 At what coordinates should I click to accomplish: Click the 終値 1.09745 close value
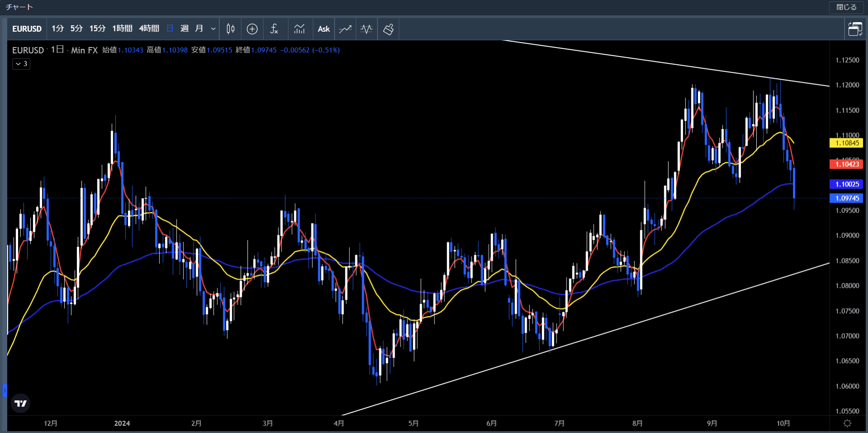(256, 50)
